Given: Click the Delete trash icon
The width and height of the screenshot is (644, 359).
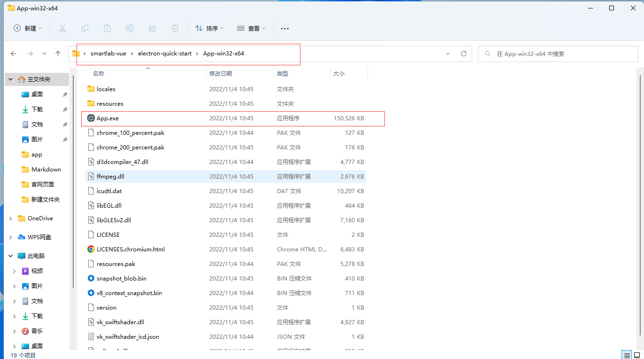Looking at the screenshot, I should (x=175, y=28).
